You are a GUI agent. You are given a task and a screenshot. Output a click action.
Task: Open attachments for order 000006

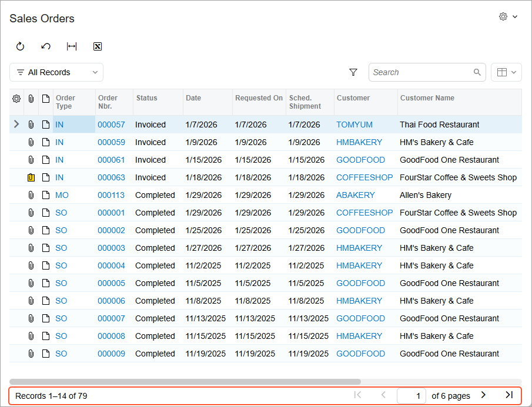pyautogui.click(x=31, y=301)
